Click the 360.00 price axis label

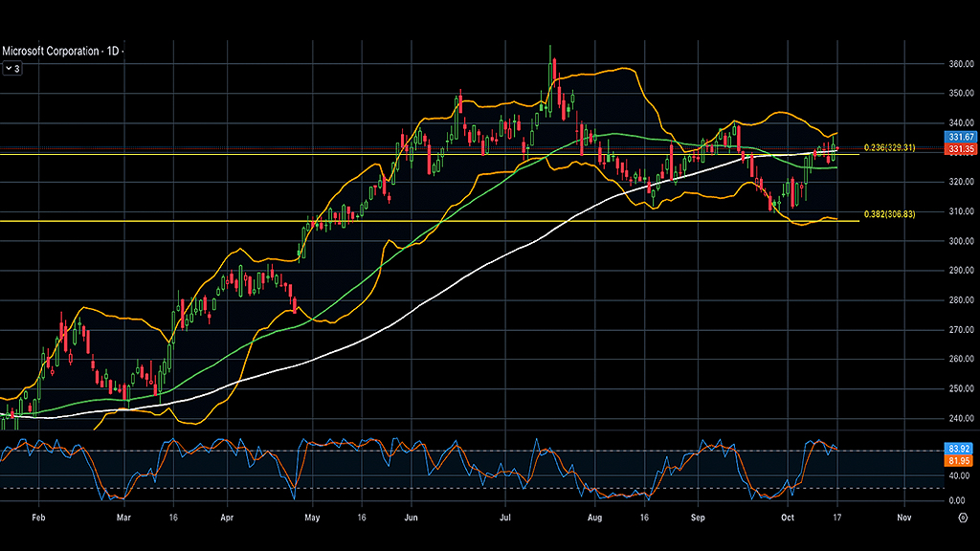pos(961,64)
